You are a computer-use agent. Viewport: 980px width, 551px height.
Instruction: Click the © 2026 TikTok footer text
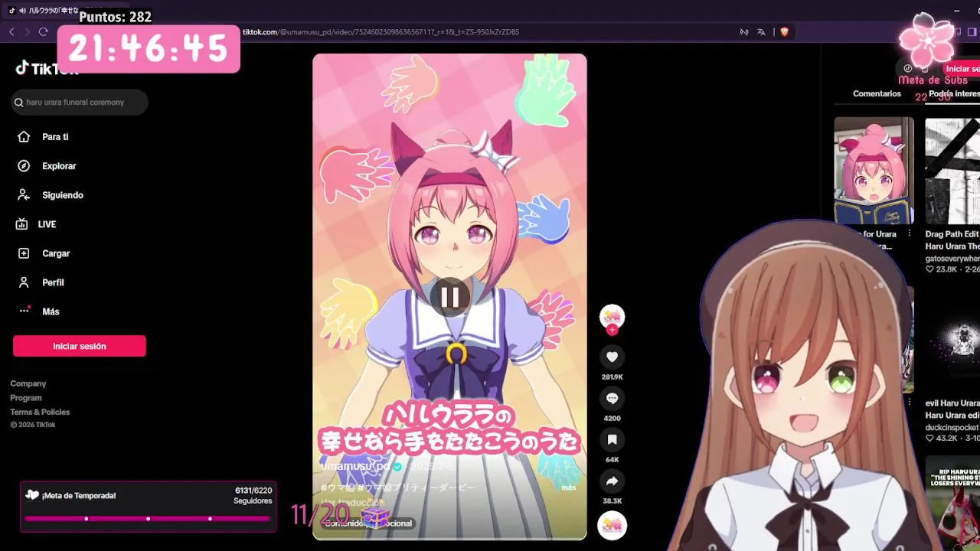pos(33,425)
